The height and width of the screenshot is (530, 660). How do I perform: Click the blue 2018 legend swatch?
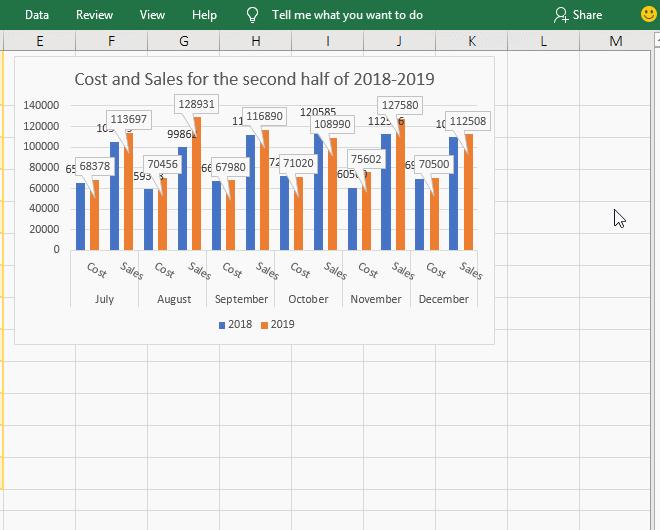[x=222, y=325]
